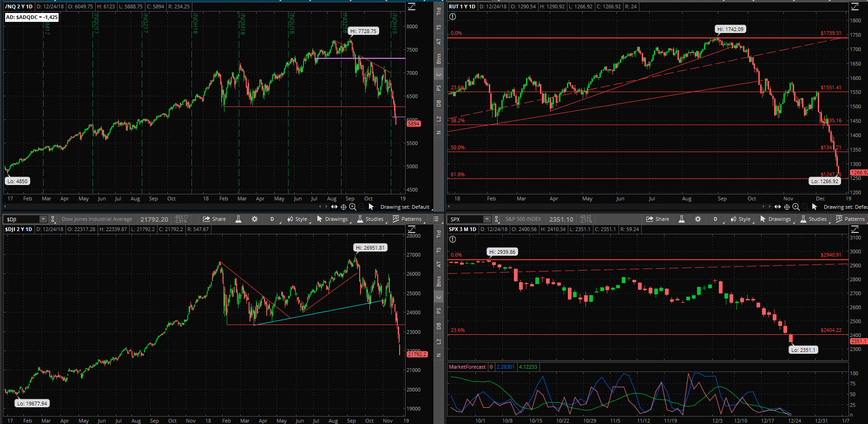Select the pointer cursor under the RUT chart
Screen dimensions: 868x424
(814, 207)
